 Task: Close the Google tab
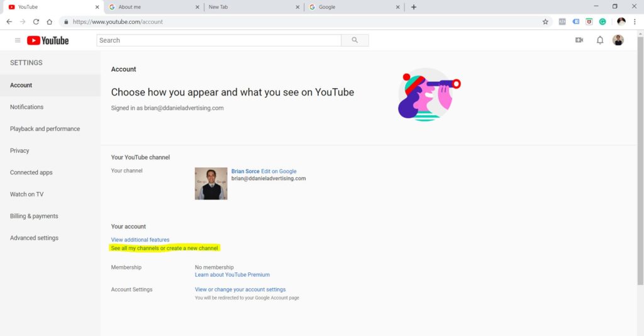coord(397,7)
